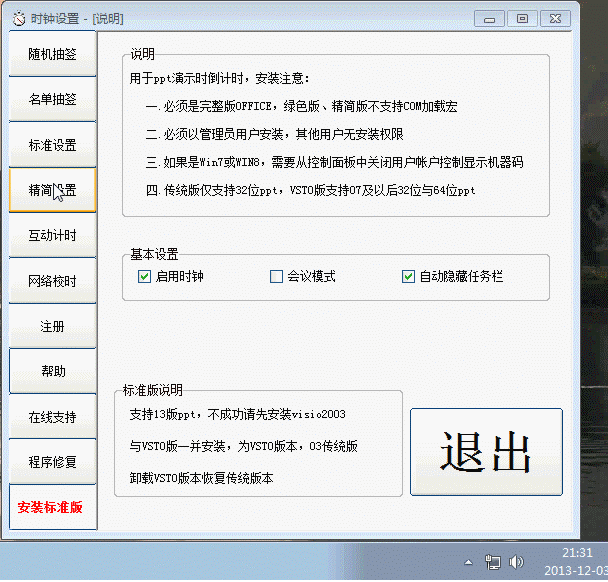The image size is (608, 582).
Task: Click line 三.如果是Win7或WIN8 note
Action: (x=335, y=162)
